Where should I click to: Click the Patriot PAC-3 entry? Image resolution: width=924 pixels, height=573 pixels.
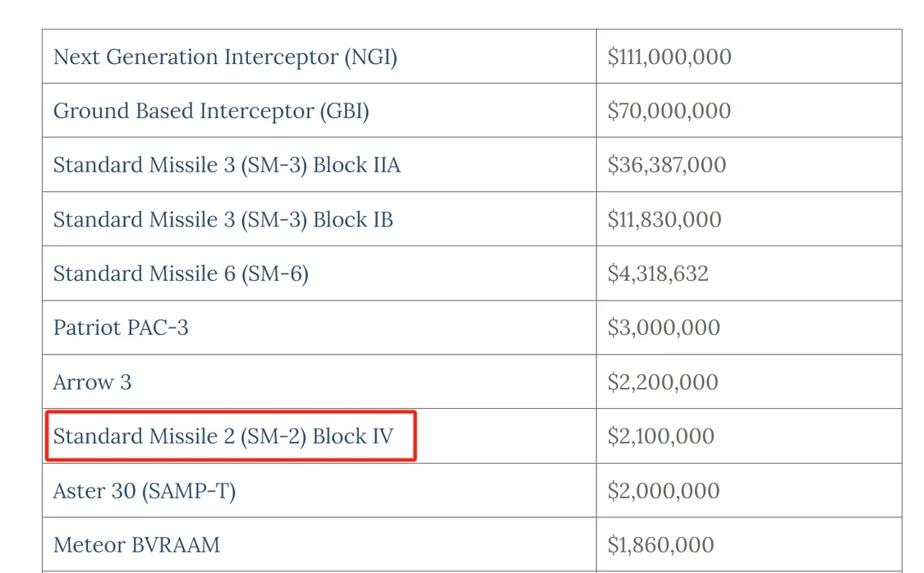[x=121, y=328]
